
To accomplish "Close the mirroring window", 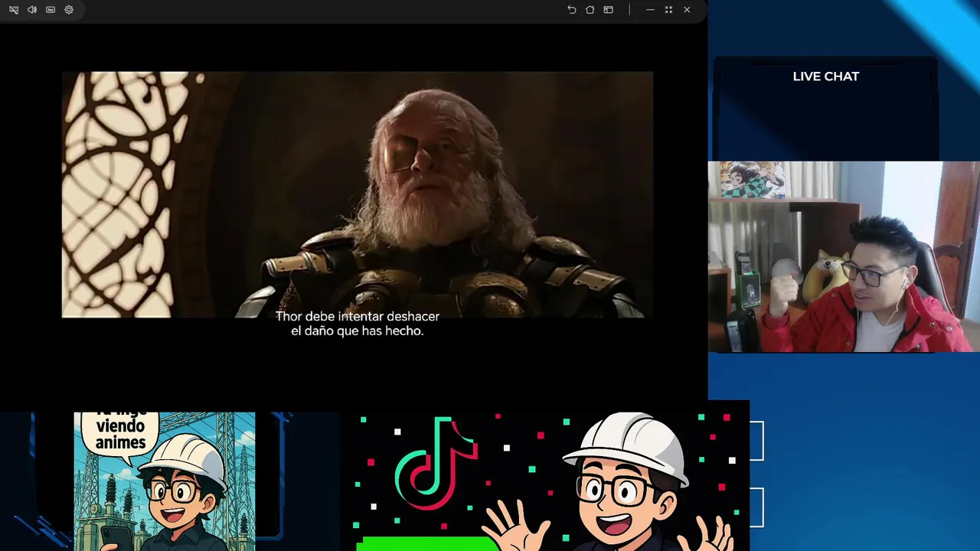I will click(687, 10).
